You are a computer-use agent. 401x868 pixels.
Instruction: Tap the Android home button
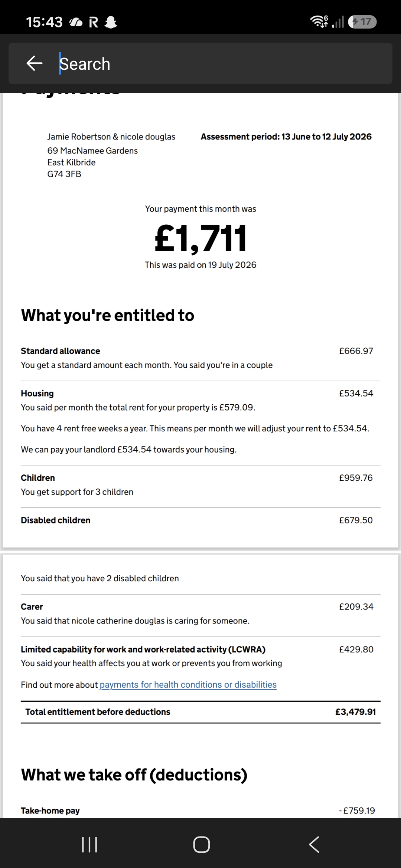(201, 845)
